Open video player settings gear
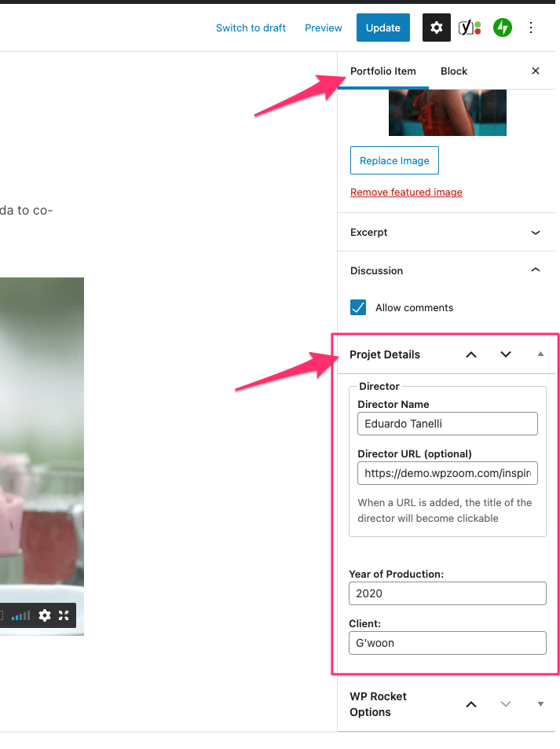 tap(45, 615)
